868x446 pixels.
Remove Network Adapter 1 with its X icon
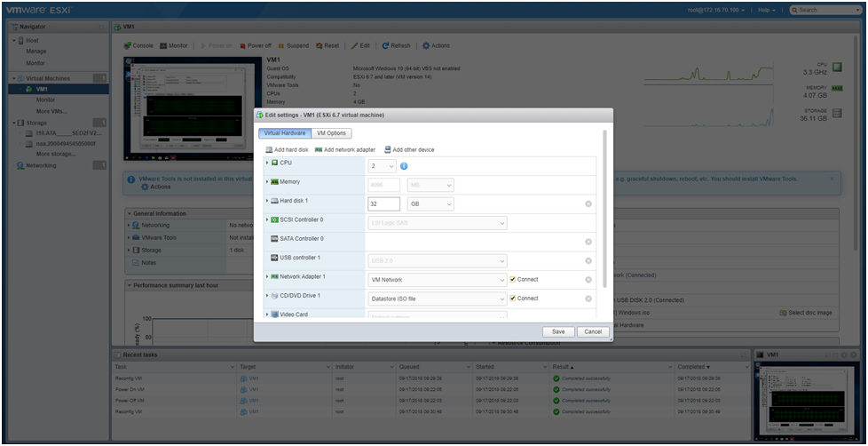588,280
